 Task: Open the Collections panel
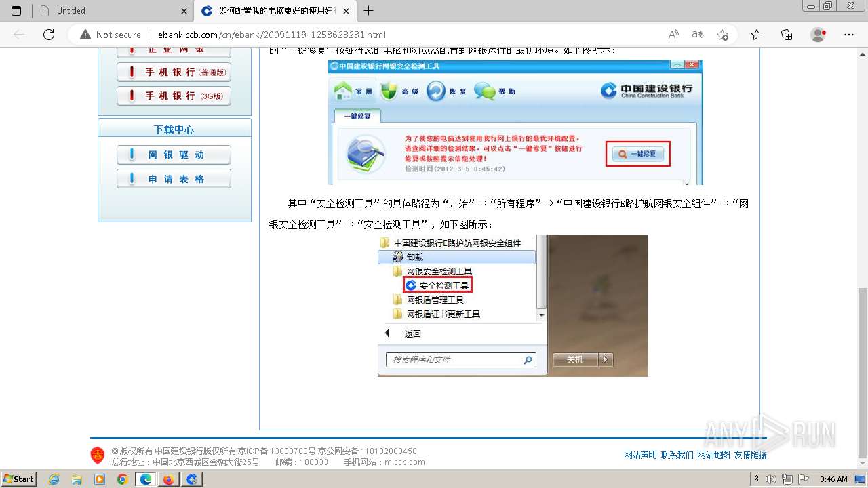click(x=787, y=35)
